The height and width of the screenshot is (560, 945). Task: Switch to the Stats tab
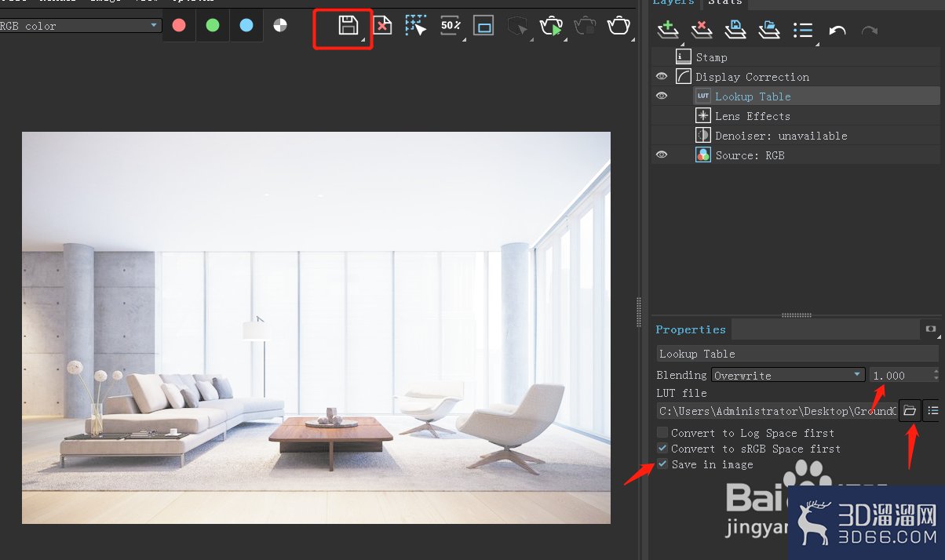724,3
